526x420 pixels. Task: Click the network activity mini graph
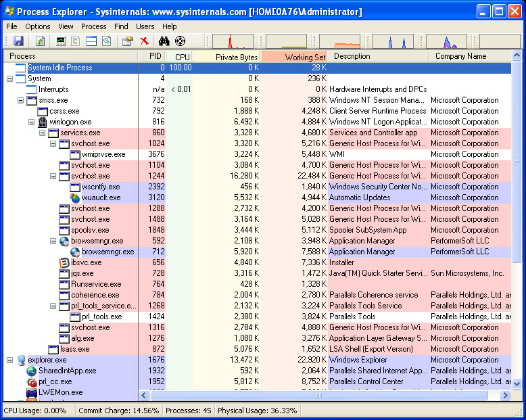[x=446, y=41]
